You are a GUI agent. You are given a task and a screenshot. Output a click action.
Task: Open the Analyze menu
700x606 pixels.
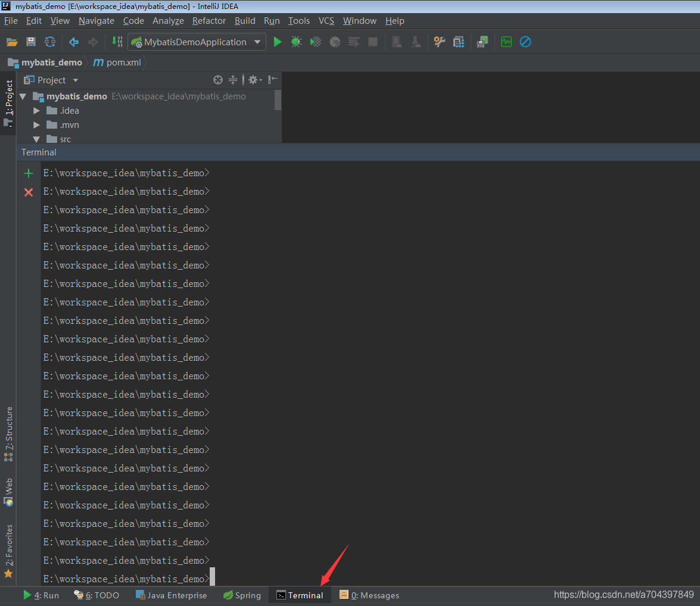[169, 21]
